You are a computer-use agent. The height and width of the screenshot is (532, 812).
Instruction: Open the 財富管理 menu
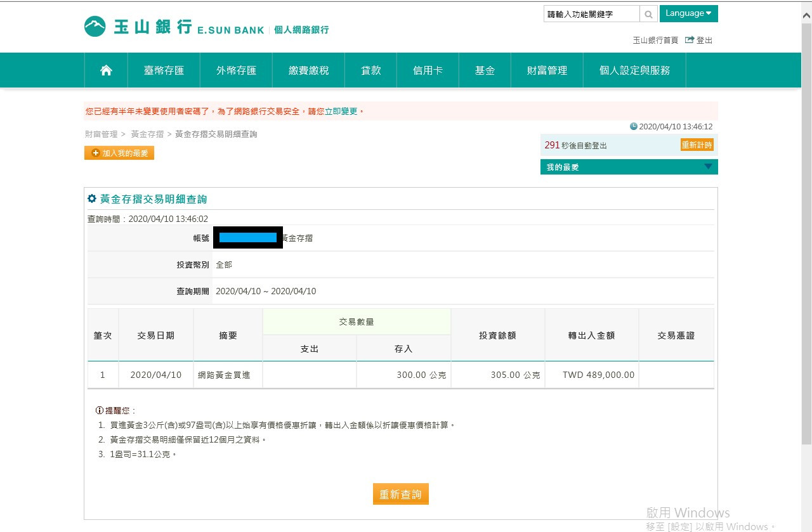(x=547, y=70)
